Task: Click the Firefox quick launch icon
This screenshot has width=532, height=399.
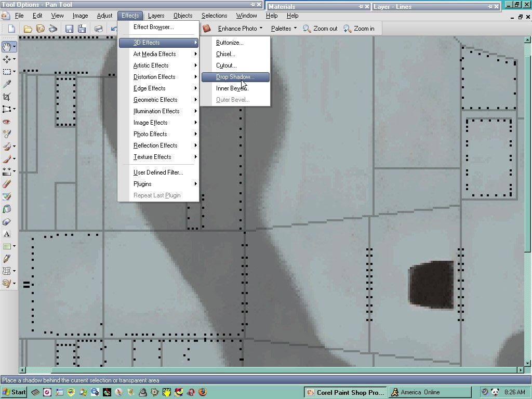Action: [x=203, y=392]
